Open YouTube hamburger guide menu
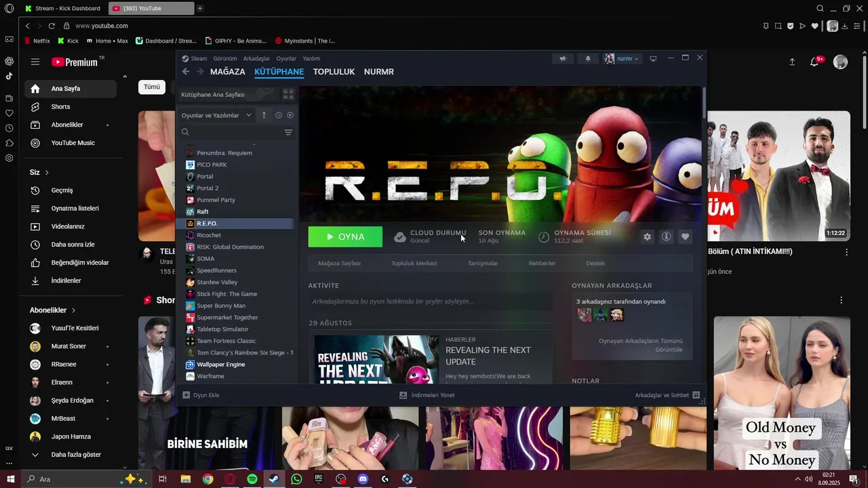This screenshot has height=488, width=868. click(35, 62)
